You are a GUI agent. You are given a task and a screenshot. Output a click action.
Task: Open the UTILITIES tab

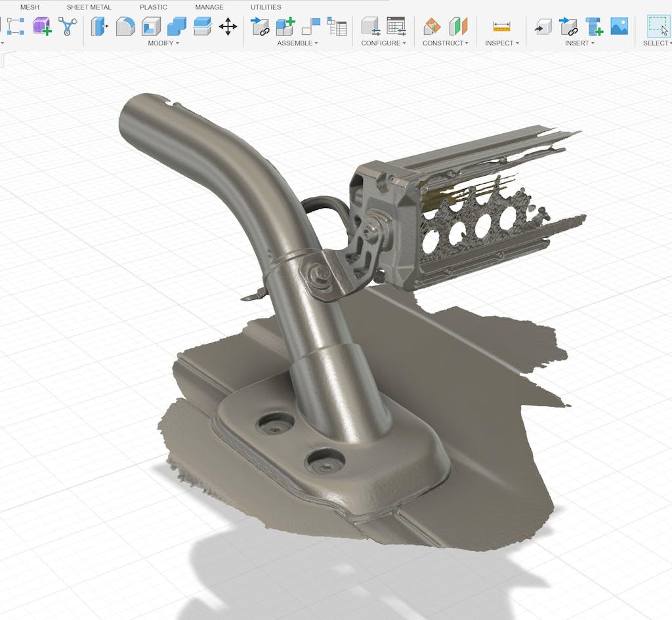(x=266, y=7)
